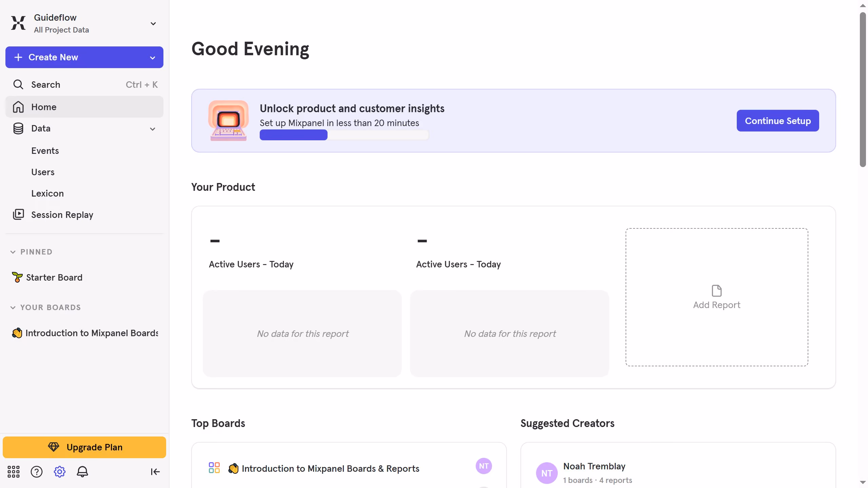Open Users under Data

(43, 172)
